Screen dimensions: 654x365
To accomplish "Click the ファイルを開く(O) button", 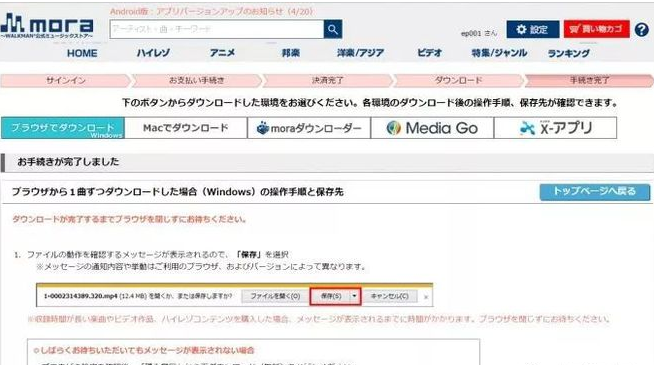I will (x=275, y=296).
